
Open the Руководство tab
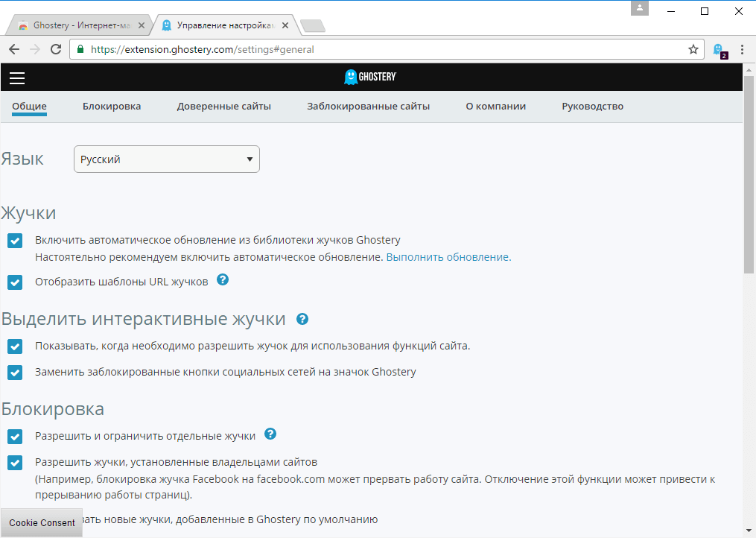[x=593, y=106]
